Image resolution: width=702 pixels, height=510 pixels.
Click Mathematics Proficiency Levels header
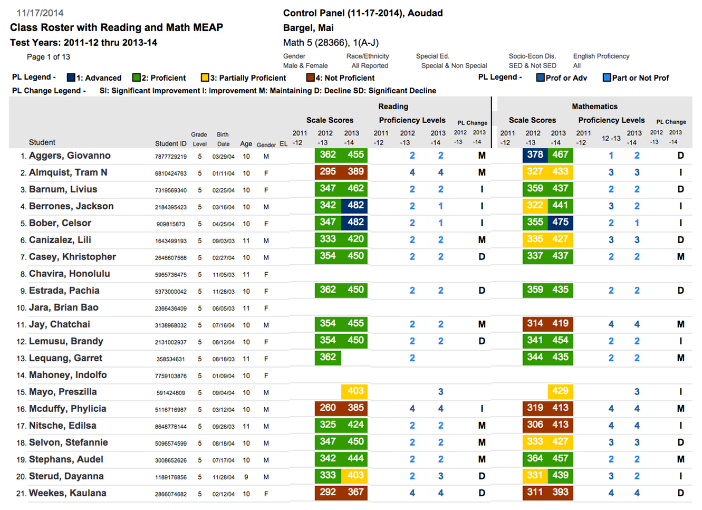[x=612, y=120]
